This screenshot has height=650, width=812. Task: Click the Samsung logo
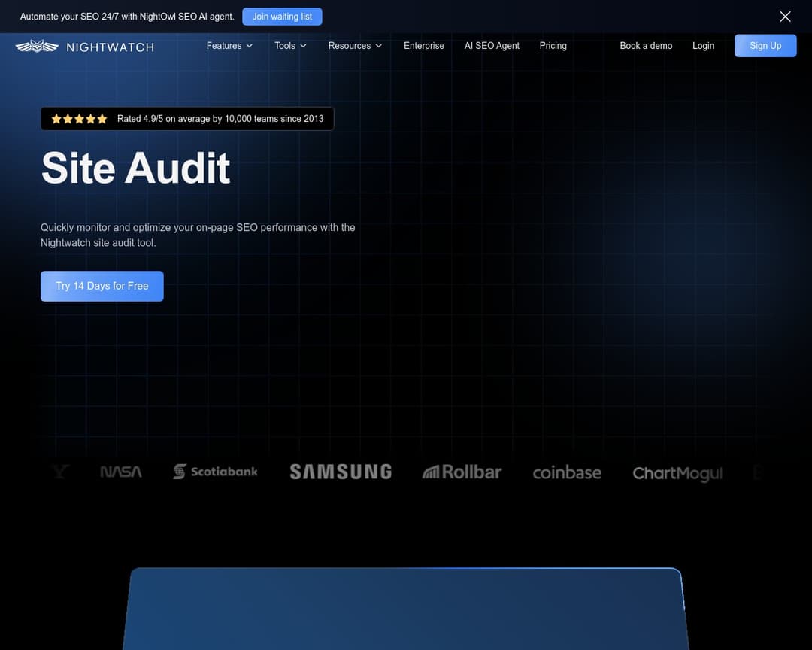pyautogui.click(x=341, y=472)
